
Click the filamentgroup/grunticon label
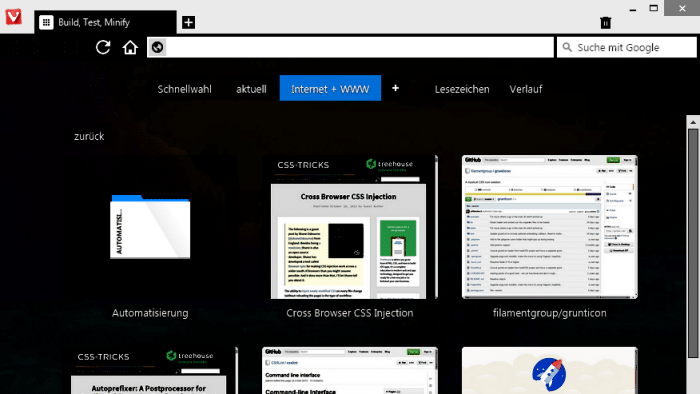pyautogui.click(x=550, y=313)
